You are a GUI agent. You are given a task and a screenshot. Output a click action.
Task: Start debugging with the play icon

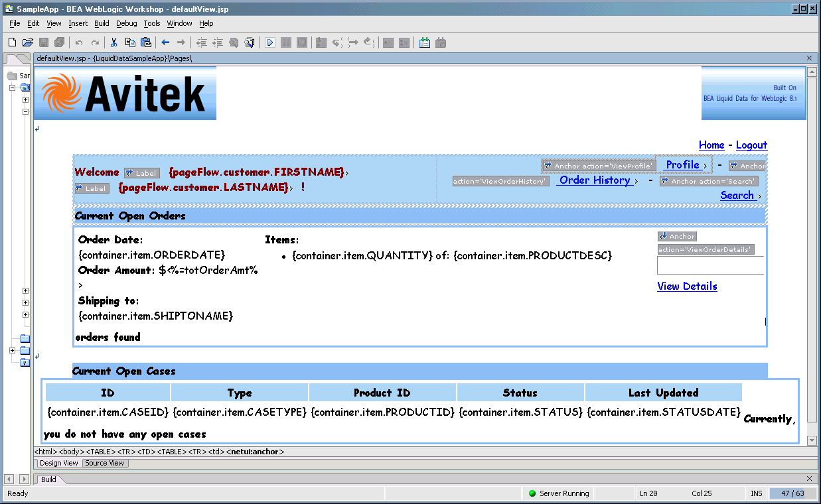270,42
